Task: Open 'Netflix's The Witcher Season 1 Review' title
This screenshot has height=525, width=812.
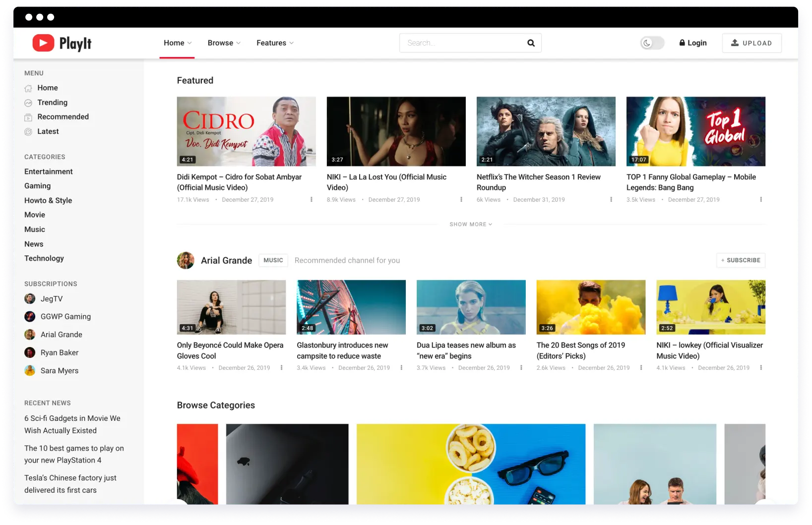Action: [539, 182]
